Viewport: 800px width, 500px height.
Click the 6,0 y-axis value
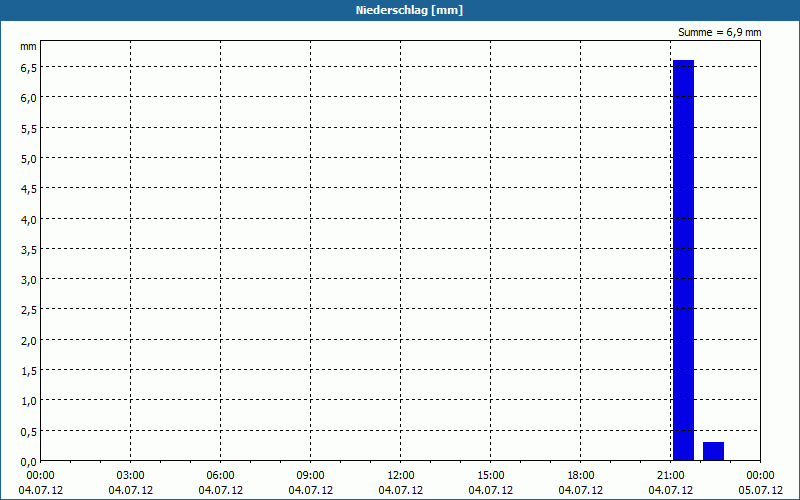coord(28,98)
